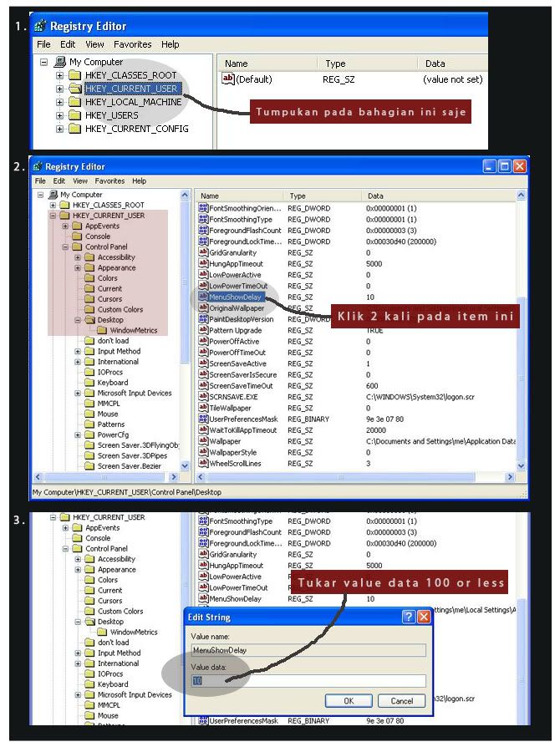Screen dimensions: 560x752
Task: Select the HKEY_LOCAL_MACHINE folder icon
Action: tap(74, 102)
